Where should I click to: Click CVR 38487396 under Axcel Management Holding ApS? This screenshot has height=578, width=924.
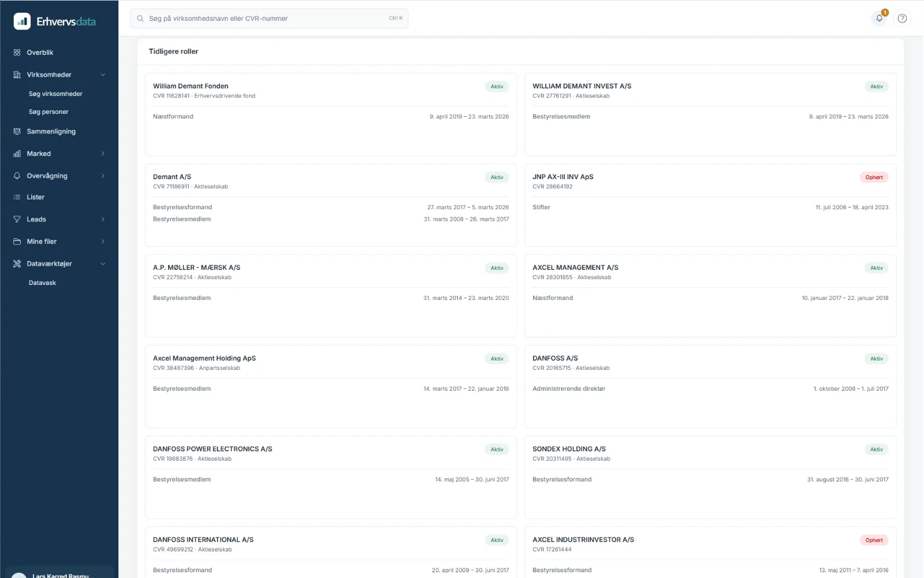pyautogui.click(x=173, y=368)
